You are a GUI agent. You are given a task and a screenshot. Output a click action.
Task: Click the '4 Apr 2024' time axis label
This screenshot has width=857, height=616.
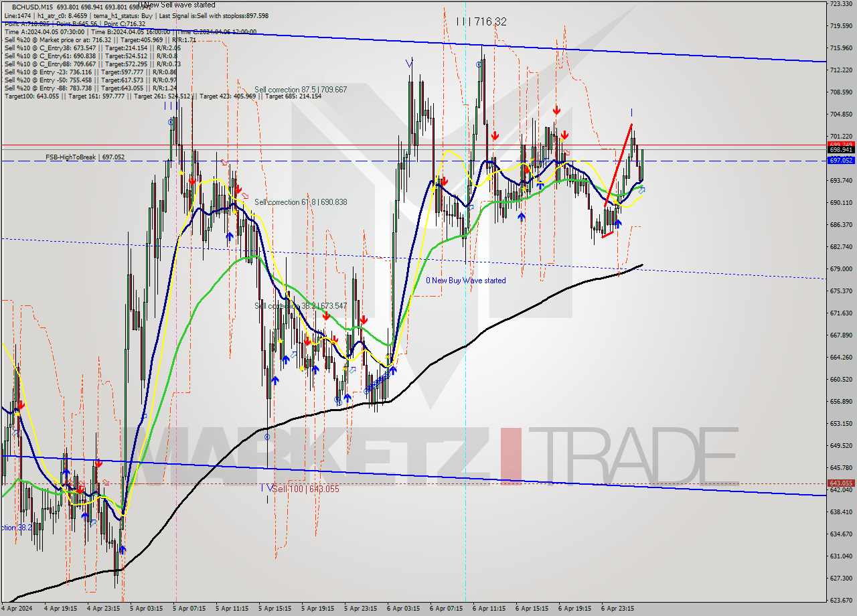tap(17, 609)
